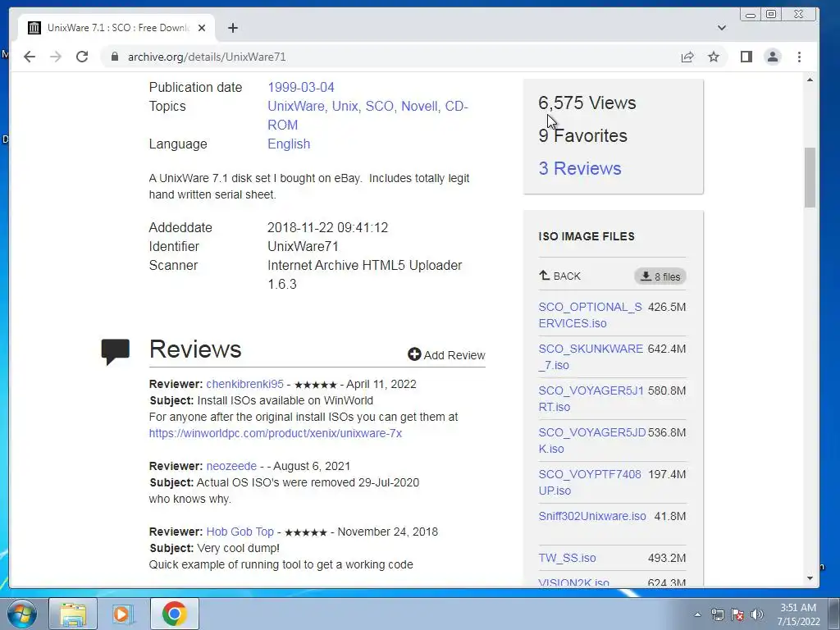Open a new tab with the plus icon
Screen dimensions: 840x630
[x=232, y=28]
